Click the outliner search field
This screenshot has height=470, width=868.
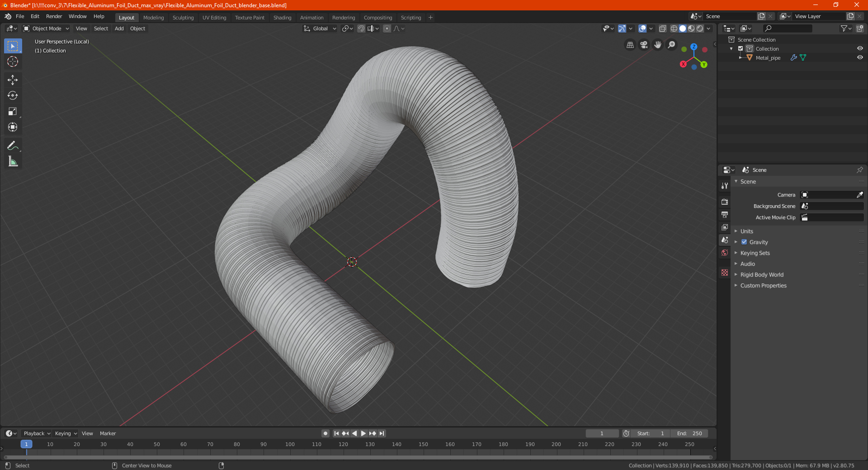coord(787,28)
